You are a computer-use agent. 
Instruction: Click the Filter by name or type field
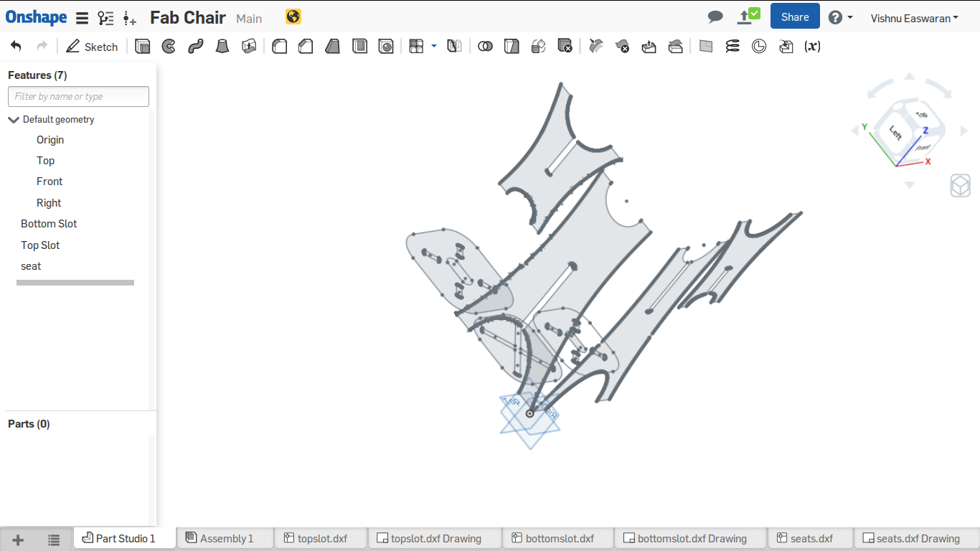point(78,96)
